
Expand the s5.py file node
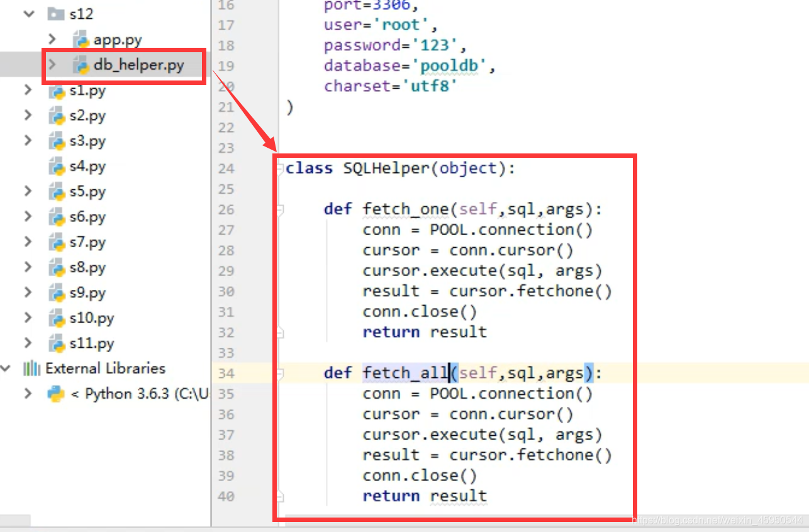pos(28,191)
